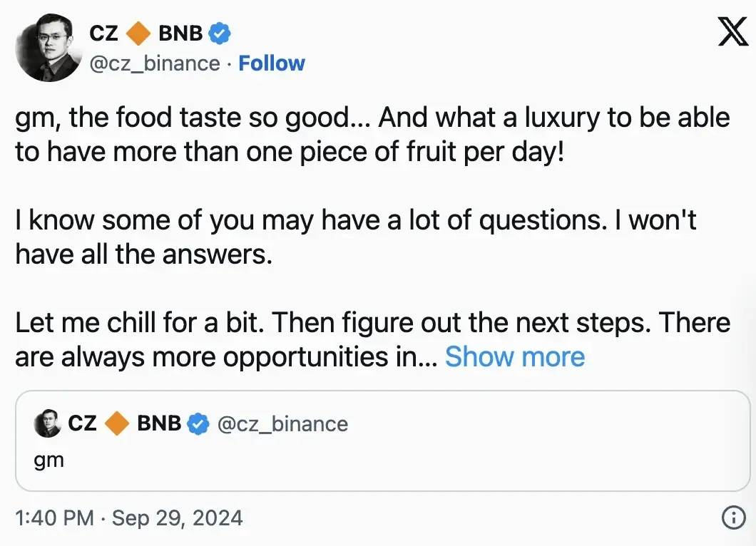
Task: Open the @cz_binance handle in quoted tweet
Action: pyautogui.click(x=282, y=424)
